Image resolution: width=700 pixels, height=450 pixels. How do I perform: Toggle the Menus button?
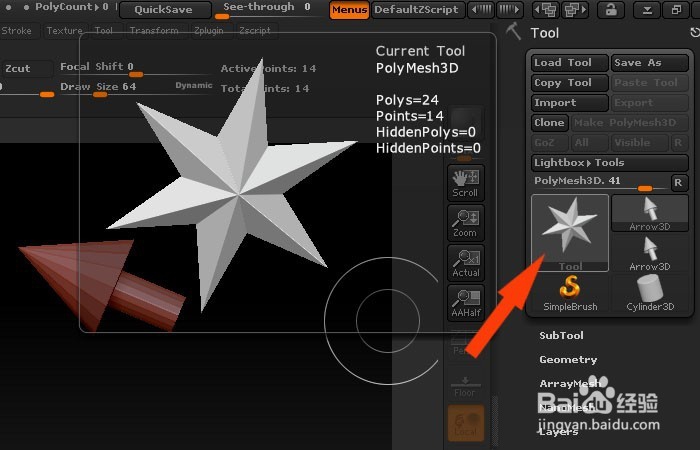(x=350, y=10)
